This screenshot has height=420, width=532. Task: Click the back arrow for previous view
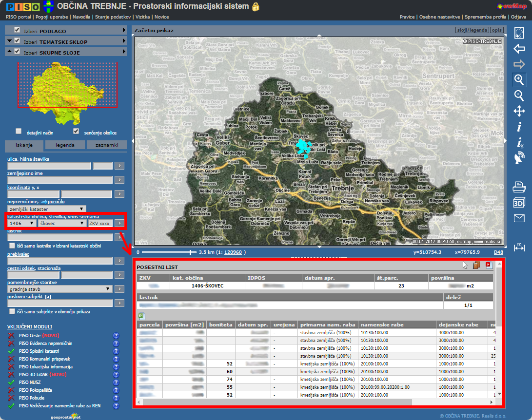[x=519, y=49]
